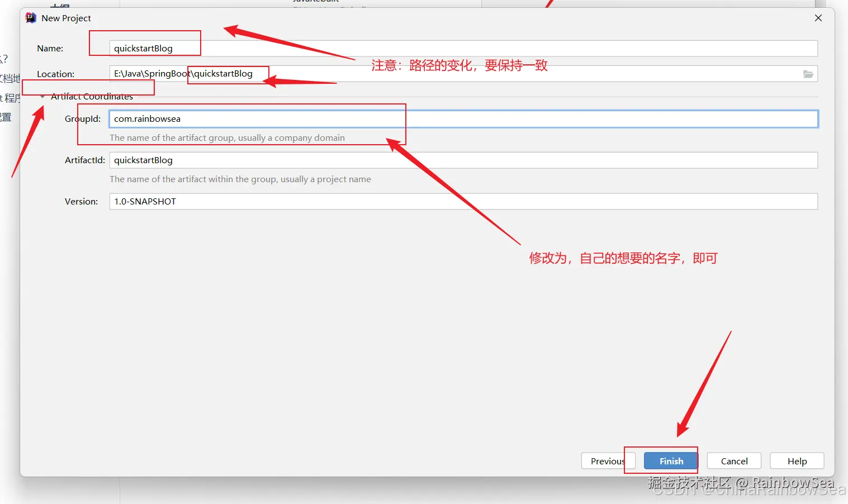The height and width of the screenshot is (504, 848).
Task: Click the IntelliJ icon in title bar
Action: (x=31, y=18)
